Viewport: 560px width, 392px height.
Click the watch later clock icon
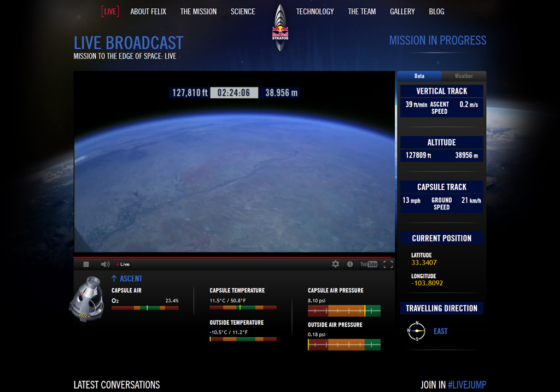[x=350, y=264]
